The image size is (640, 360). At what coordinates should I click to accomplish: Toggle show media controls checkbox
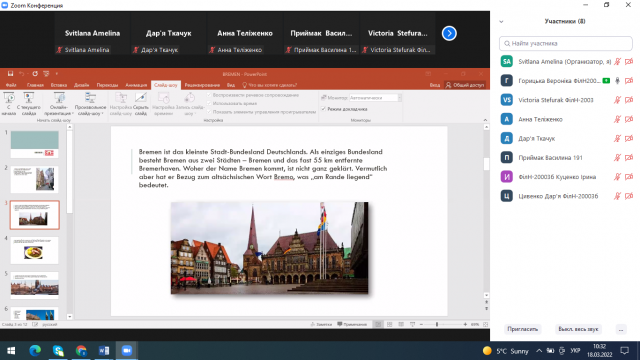coord(209,111)
